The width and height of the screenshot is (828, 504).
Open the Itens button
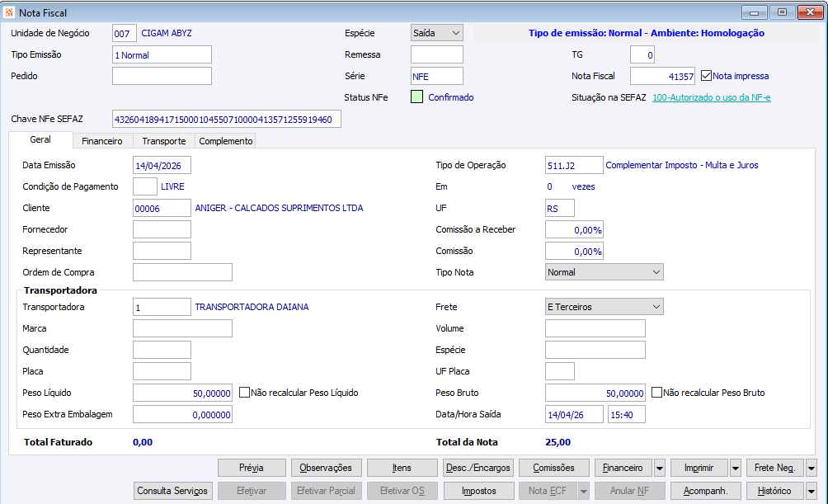click(x=402, y=468)
